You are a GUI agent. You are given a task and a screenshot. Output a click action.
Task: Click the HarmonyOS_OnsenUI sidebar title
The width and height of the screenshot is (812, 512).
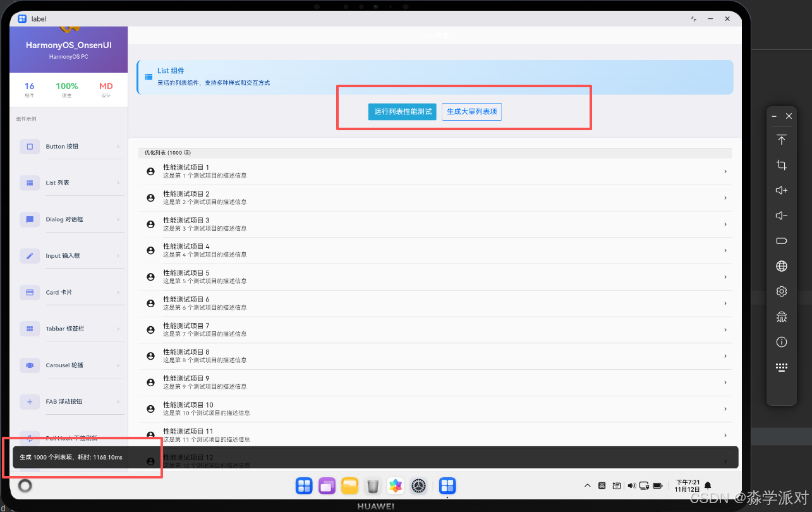tap(69, 46)
